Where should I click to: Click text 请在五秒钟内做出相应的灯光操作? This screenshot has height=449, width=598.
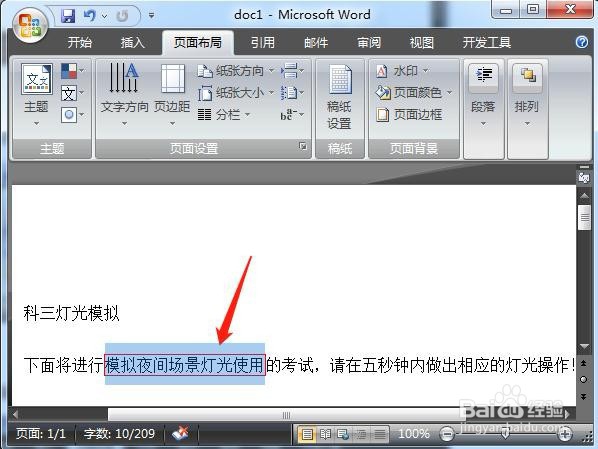click(x=449, y=365)
